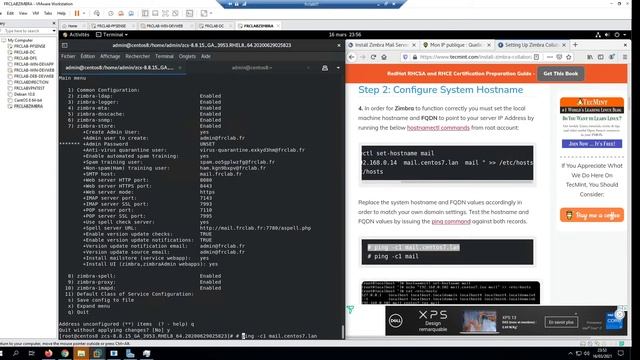Open the terminal Rechercher menu
Screen dimensions: 640x360
coord(138,56)
